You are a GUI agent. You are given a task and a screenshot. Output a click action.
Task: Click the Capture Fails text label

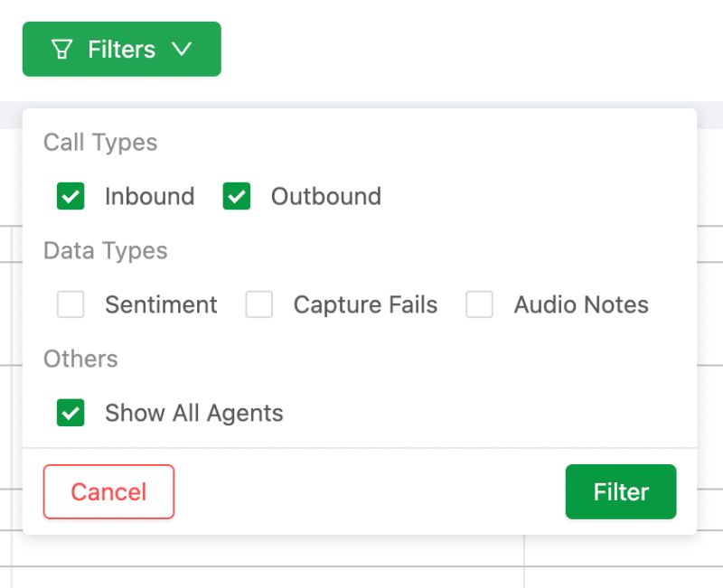pyautogui.click(x=365, y=304)
